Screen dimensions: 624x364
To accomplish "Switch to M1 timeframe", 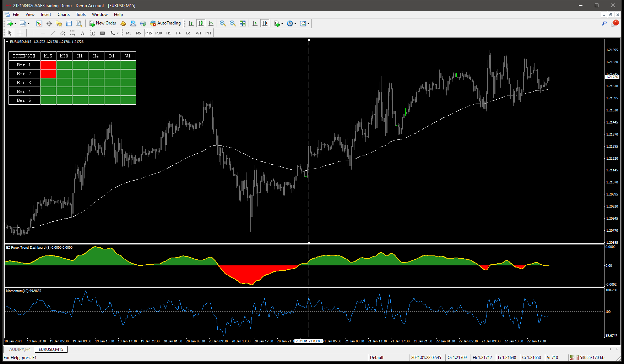I will (x=129, y=33).
